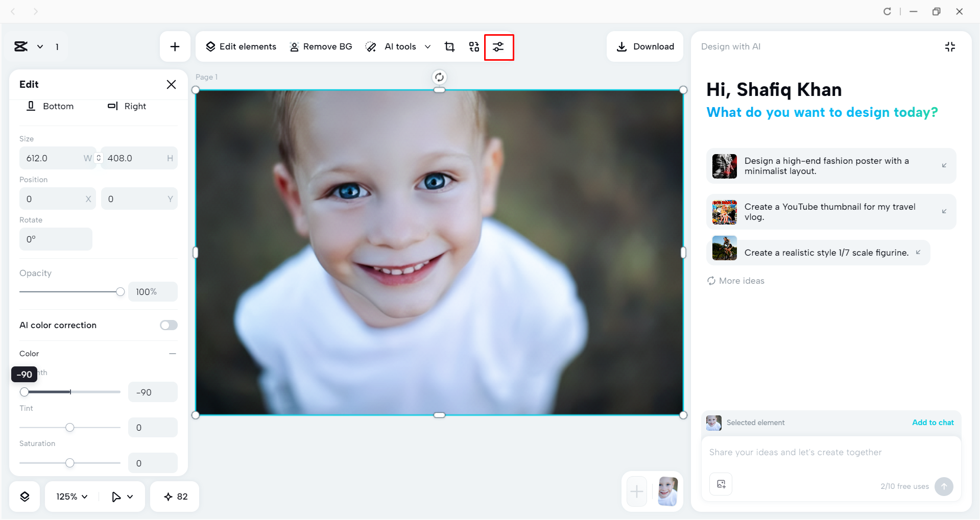Expand the AI tools dropdown

[x=428, y=46]
